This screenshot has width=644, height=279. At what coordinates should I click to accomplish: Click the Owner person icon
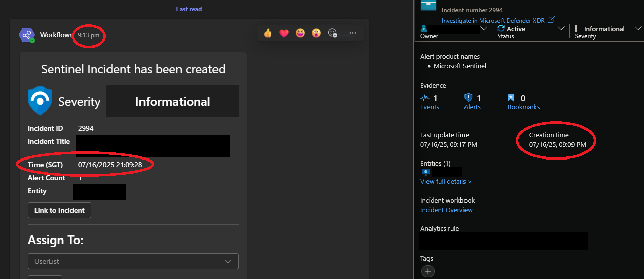coord(424,29)
